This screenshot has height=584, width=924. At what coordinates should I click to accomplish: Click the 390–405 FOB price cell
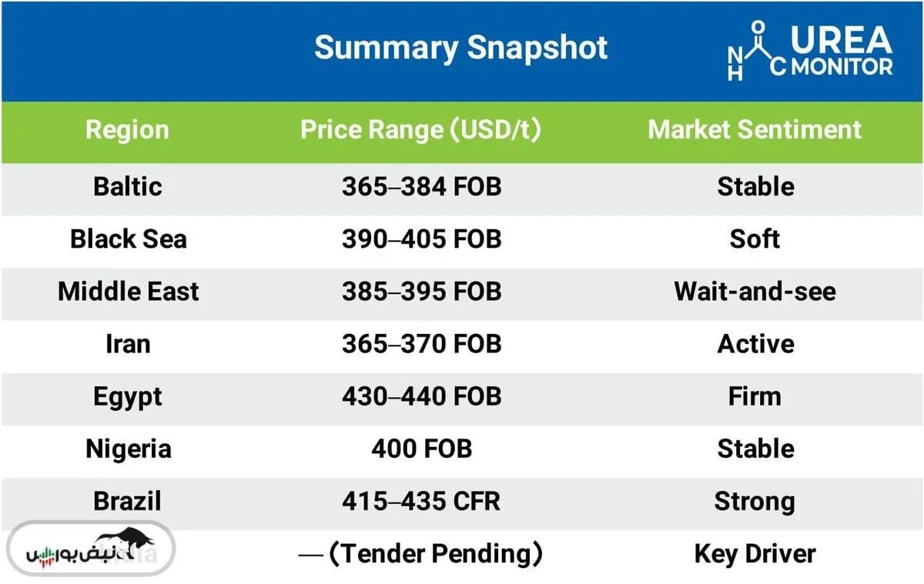pos(421,239)
